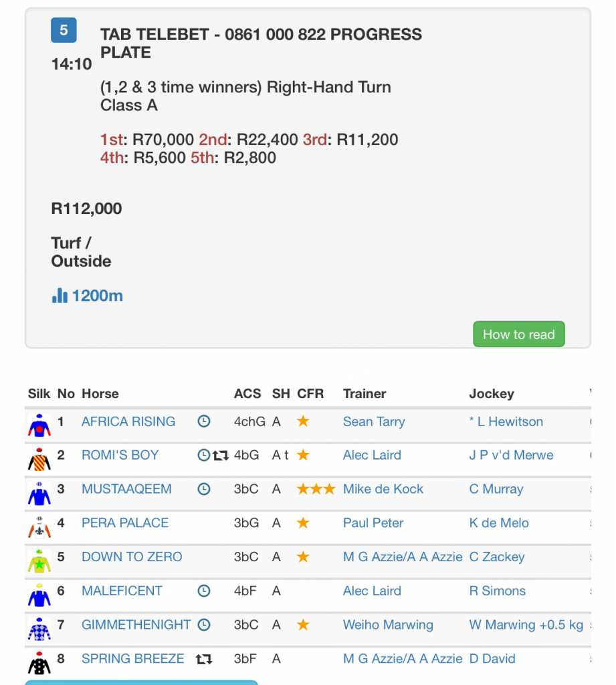
Task: Click the clock icon next to MUSTAAQEEM
Action: 204,489
